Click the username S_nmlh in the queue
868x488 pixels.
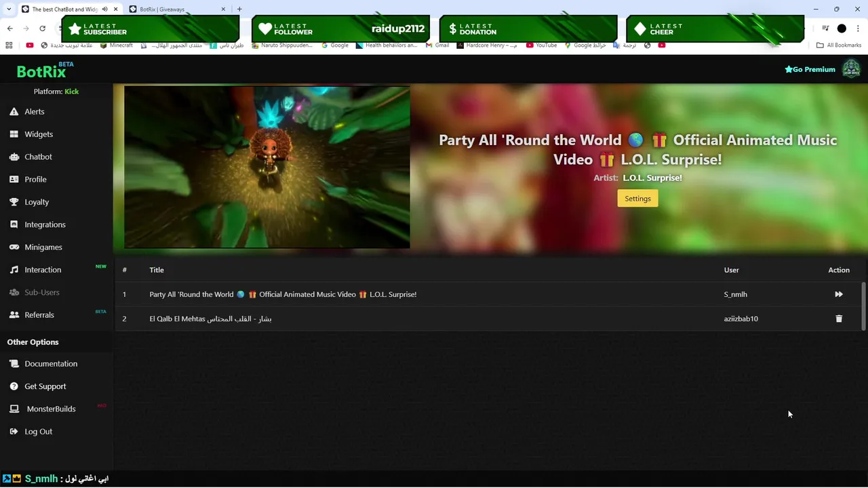tap(735, 294)
